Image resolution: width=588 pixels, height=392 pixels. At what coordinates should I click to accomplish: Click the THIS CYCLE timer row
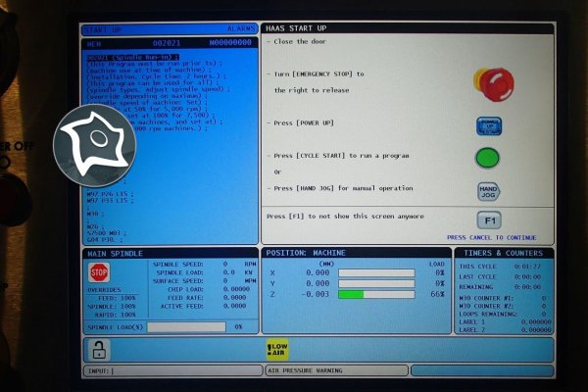pos(500,267)
